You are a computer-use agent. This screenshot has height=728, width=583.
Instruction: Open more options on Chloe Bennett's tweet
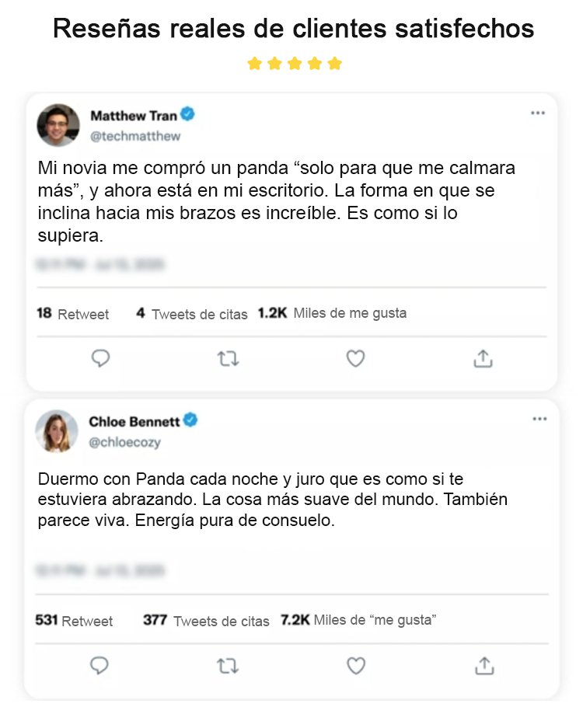539,420
